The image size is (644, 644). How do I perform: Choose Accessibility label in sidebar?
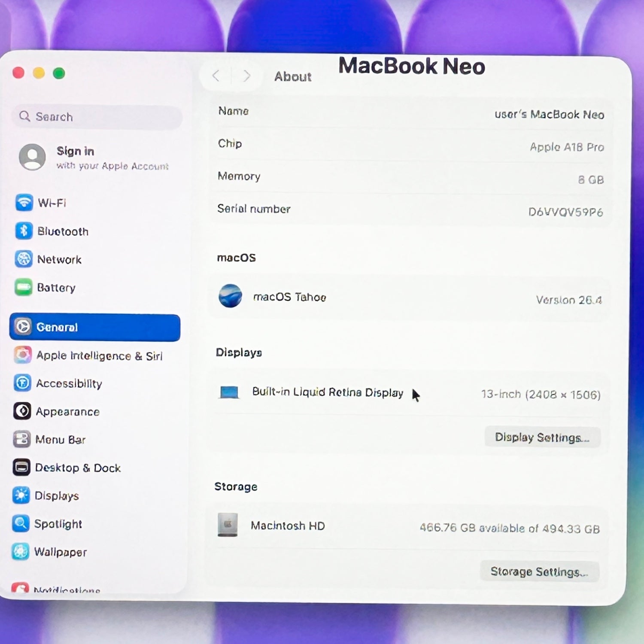(x=69, y=383)
